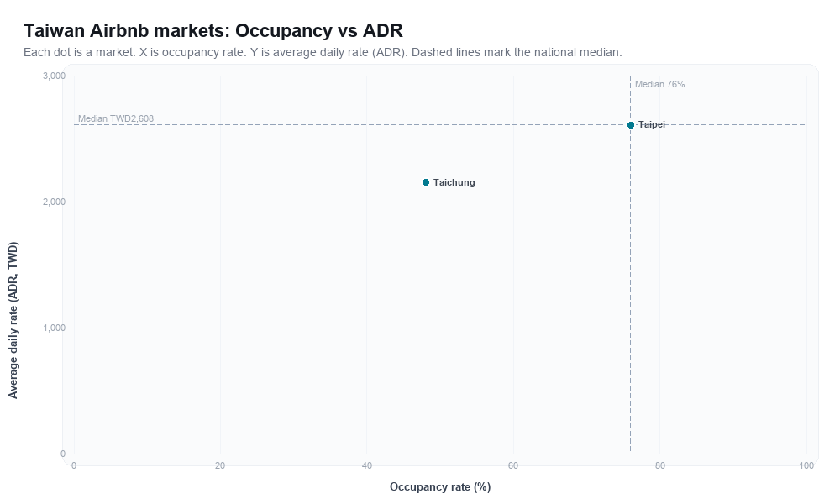The height and width of the screenshot is (504, 840).
Task: Click the 'Average daily rate (ADR, TWD)' axis title
Action: (13, 320)
